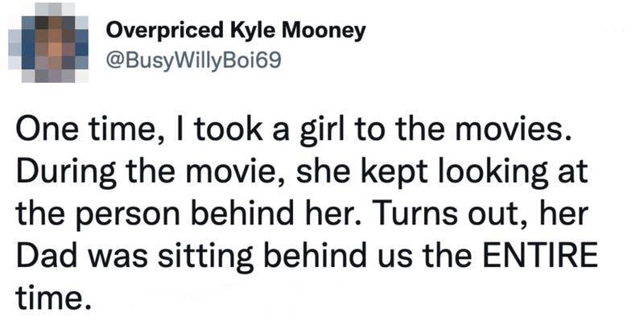This screenshot has height=325, width=644.
Task: Click the word looking in the tweet
Action: pyautogui.click(x=469, y=172)
